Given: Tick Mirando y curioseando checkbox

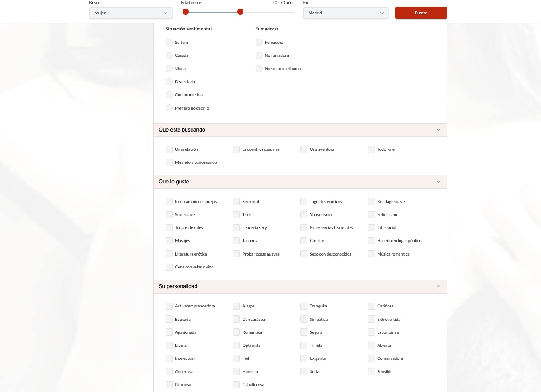Looking at the screenshot, I should 169,162.
